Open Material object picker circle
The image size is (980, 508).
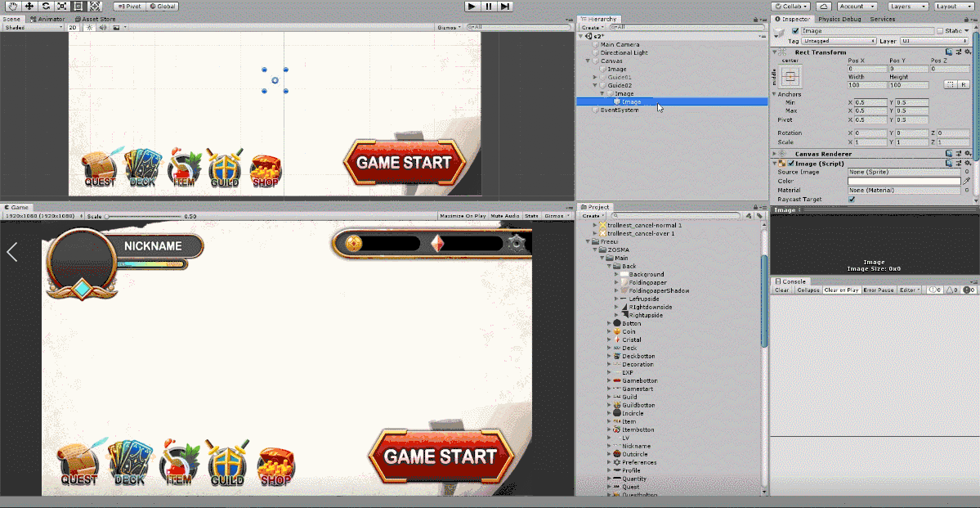click(x=967, y=190)
